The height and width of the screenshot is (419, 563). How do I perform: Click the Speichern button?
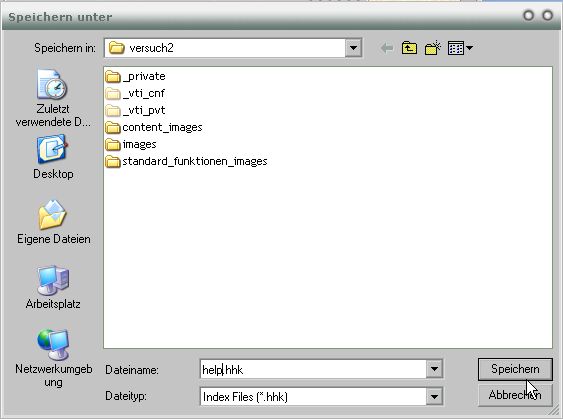pyautogui.click(x=515, y=369)
